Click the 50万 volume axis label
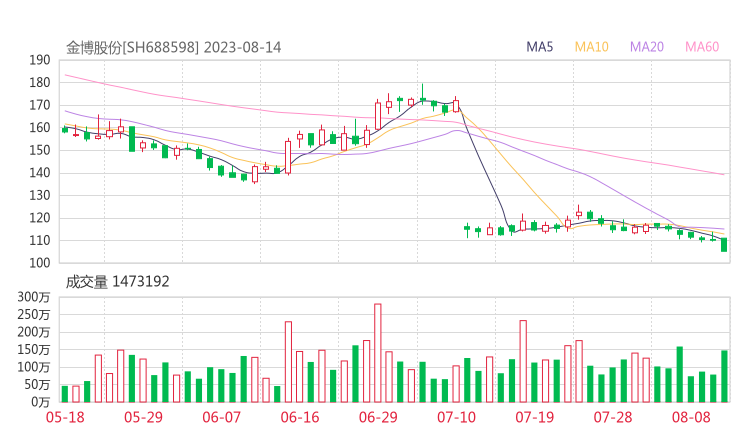 click(x=37, y=384)
